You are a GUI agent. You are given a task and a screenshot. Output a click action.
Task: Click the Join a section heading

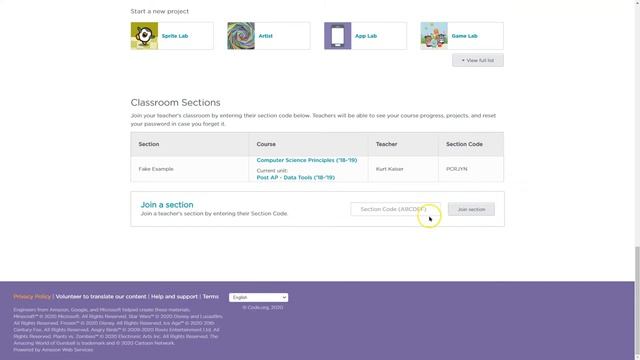(167, 204)
